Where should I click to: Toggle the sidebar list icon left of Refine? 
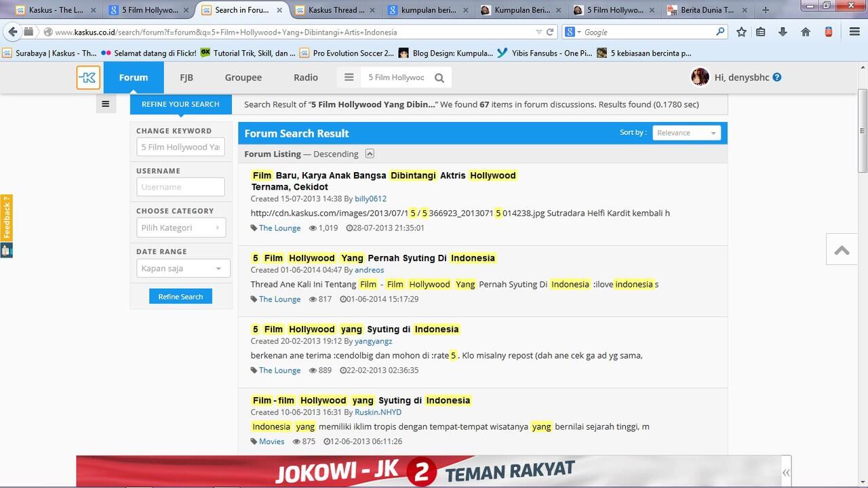pos(106,104)
